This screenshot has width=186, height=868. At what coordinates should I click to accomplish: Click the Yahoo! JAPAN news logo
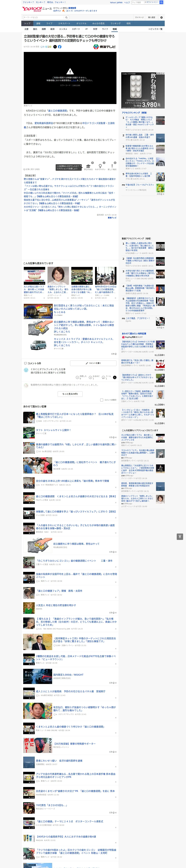[x=37, y=9]
